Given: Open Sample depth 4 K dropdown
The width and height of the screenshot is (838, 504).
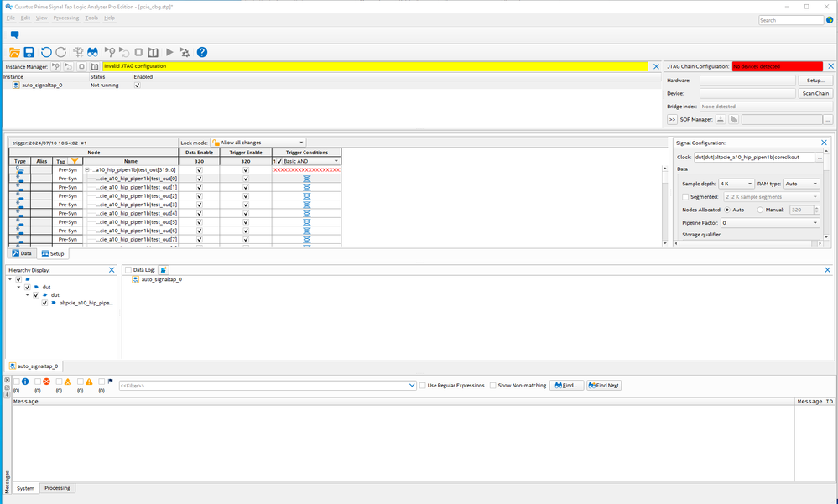Looking at the screenshot, I should pyautogui.click(x=736, y=184).
